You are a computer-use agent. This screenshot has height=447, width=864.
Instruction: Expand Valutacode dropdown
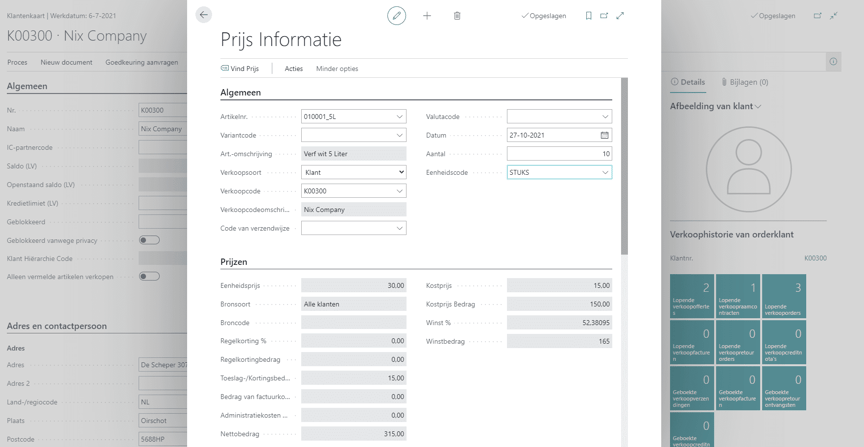(x=605, y=117)
